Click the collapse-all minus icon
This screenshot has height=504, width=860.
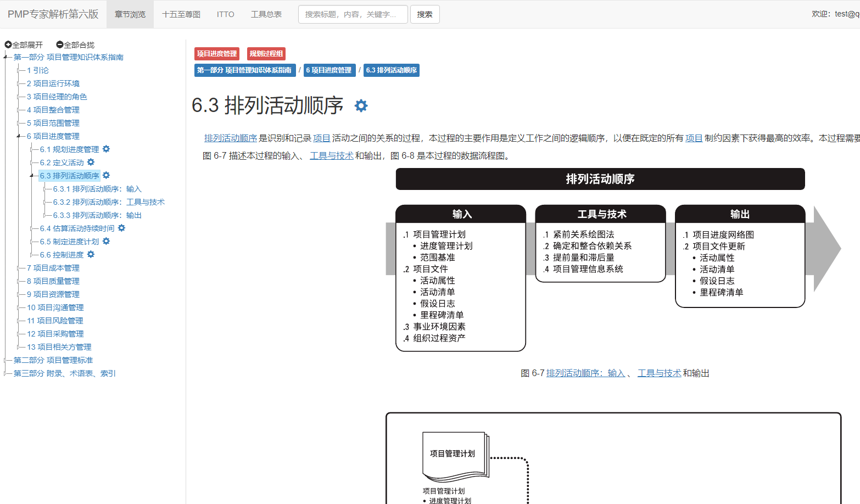(x=60, y=44)
